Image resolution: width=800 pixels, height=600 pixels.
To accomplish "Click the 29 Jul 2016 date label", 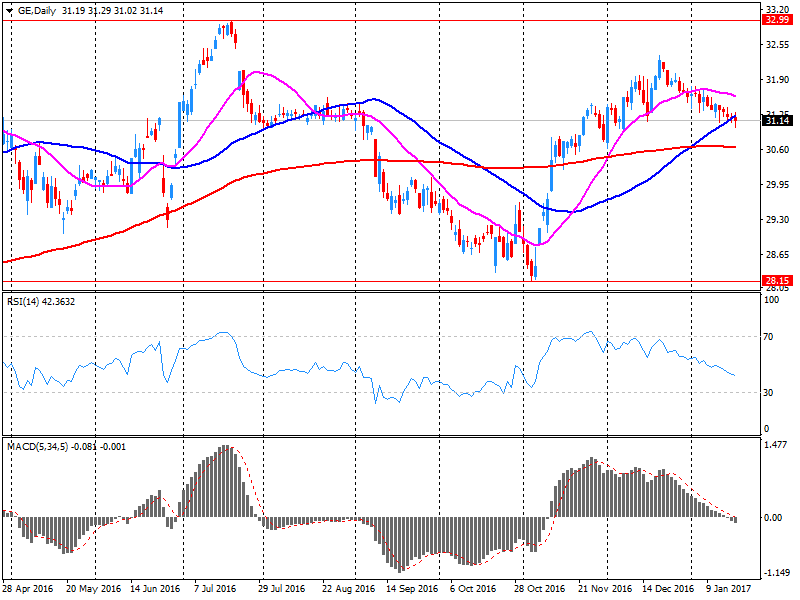I will [x=281, y=588].
